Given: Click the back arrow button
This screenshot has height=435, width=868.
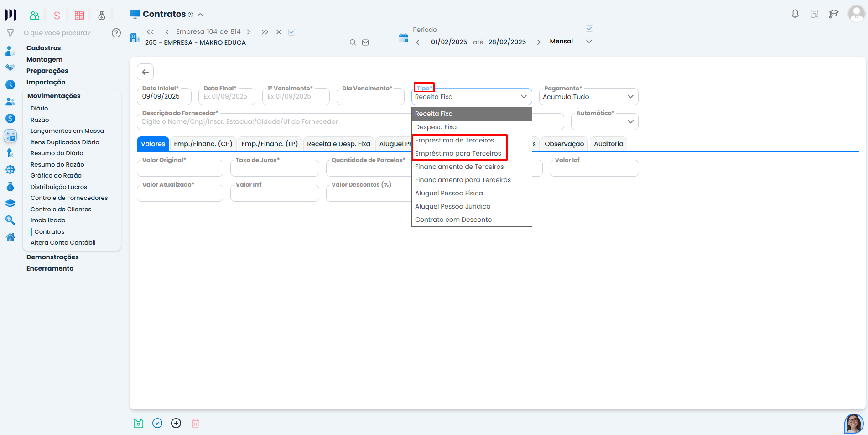Looking at the screenshot, I should [x=145, y=72].
